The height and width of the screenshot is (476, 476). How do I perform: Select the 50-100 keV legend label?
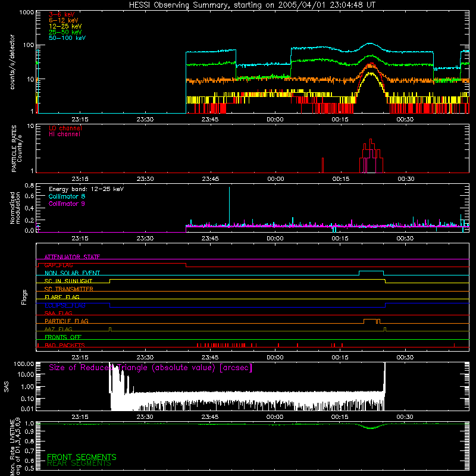tap(67, 38)
